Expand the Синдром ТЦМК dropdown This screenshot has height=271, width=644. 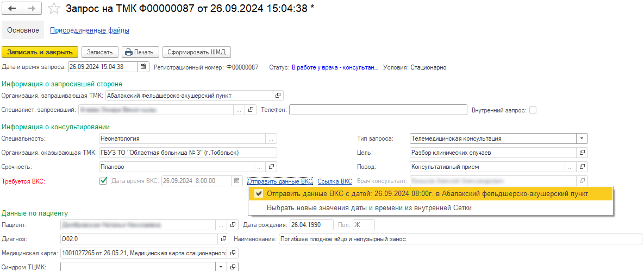click(221, 267)
